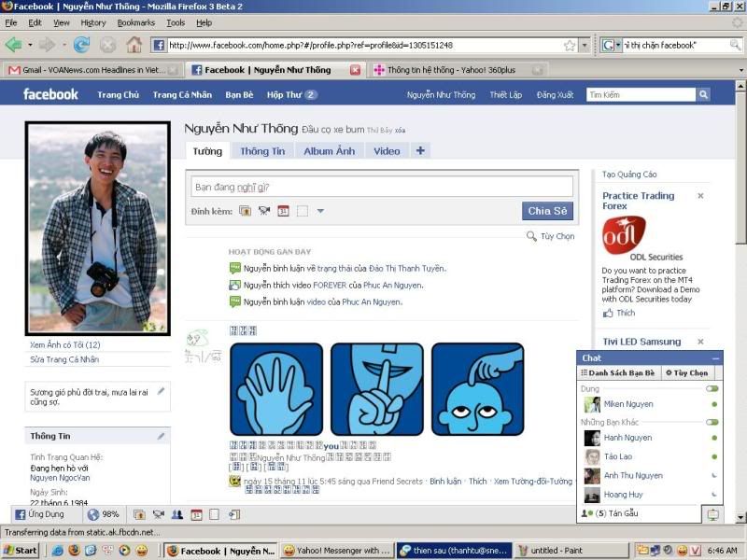Click the Windows Start button
This screenshot has width=747, height=560.
coord(21,551)
